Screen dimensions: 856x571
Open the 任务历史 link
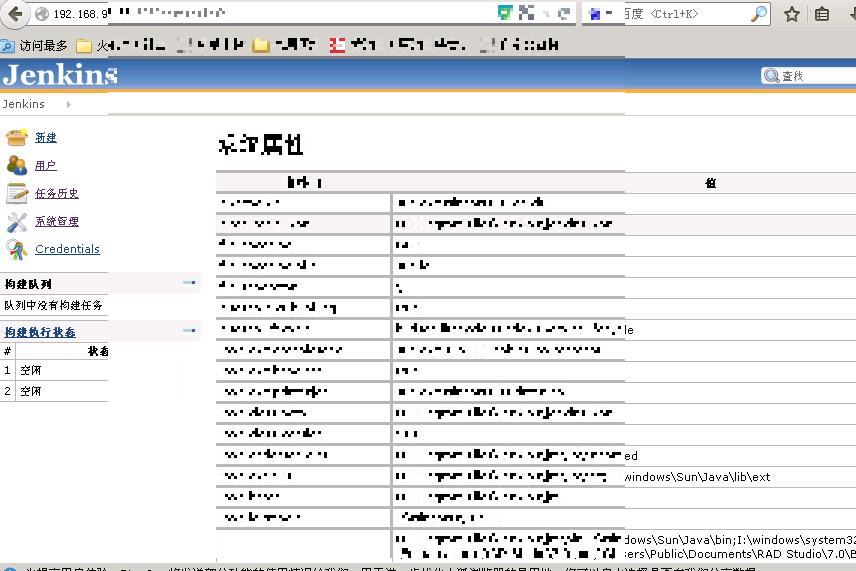tap(57, 193)
